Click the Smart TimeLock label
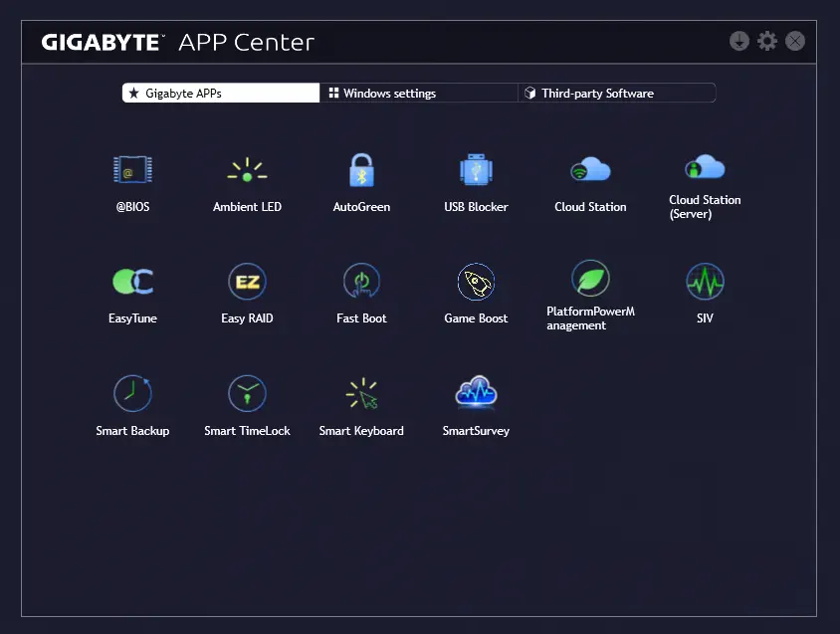The width and height of the screenshot is (840, 634). pos(247,431)
